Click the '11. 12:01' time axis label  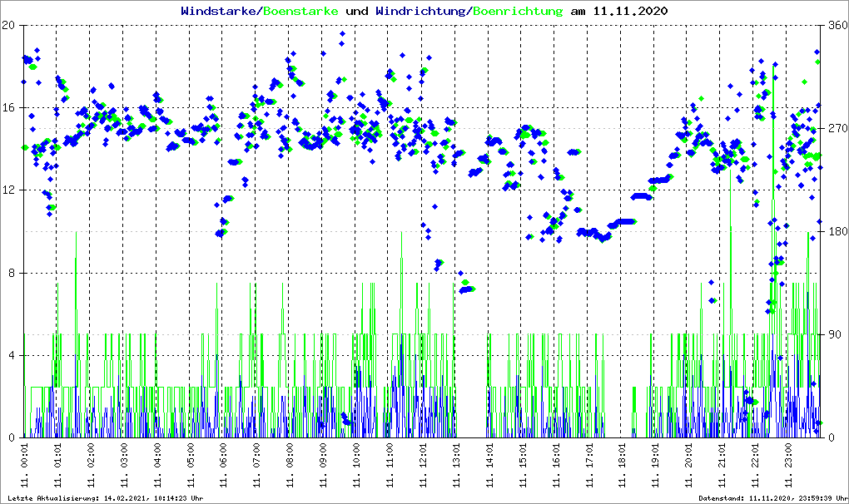(x=424, y=467)
